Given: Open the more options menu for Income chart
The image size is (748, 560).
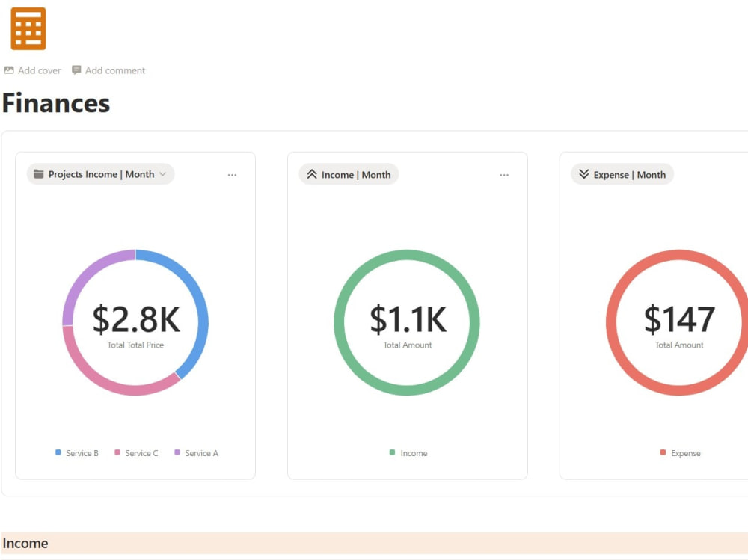Looking at the screenshot, I should (x=504, y=175).
